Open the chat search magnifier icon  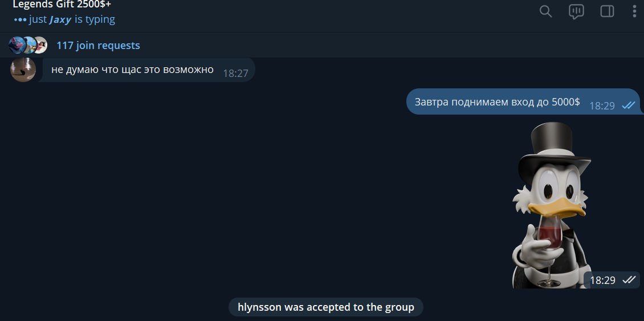click(545, 11)
